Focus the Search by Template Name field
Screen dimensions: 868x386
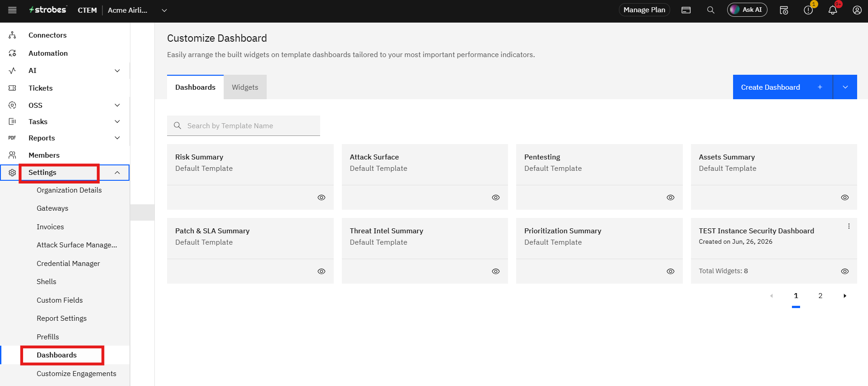coord(244,126)
